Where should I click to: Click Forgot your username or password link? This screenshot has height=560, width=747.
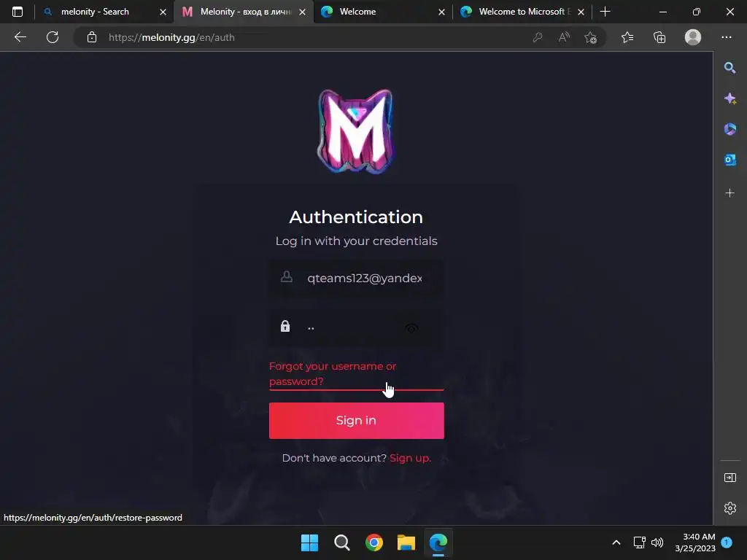333,374
